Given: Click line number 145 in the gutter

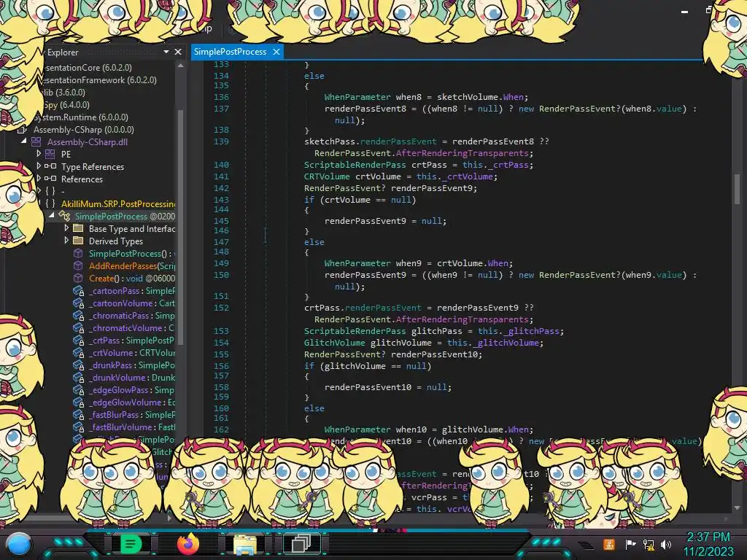Looking at the screenshot, I should coord(221,221).
